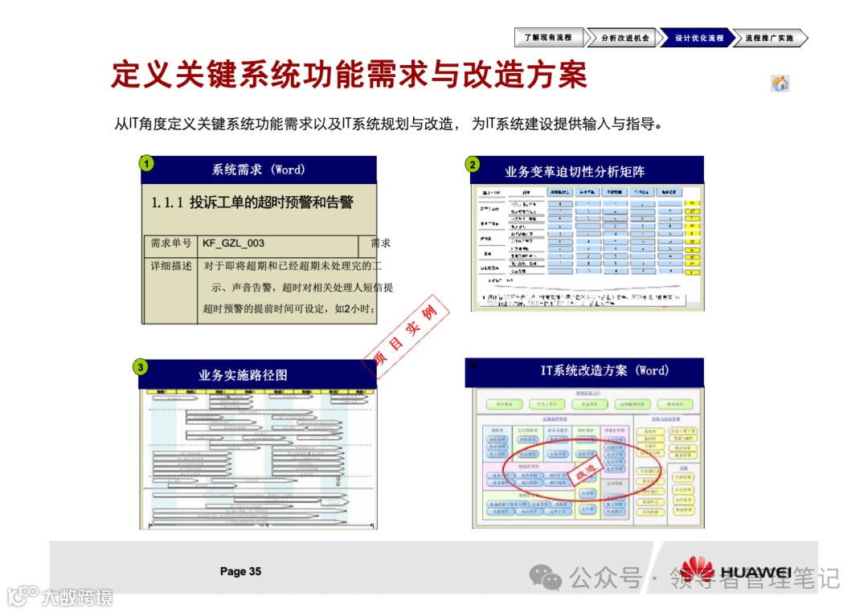The width and height of the screenshot is (868, 613).
Task: Select the 流程推广实施 step arrow
Action: pyautogui.click(x=770, y=38)
